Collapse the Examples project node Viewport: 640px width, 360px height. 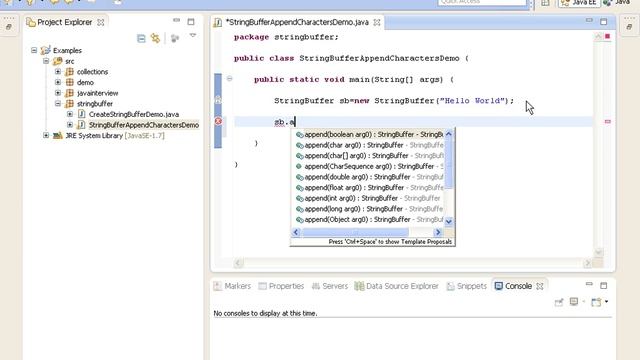34,50
